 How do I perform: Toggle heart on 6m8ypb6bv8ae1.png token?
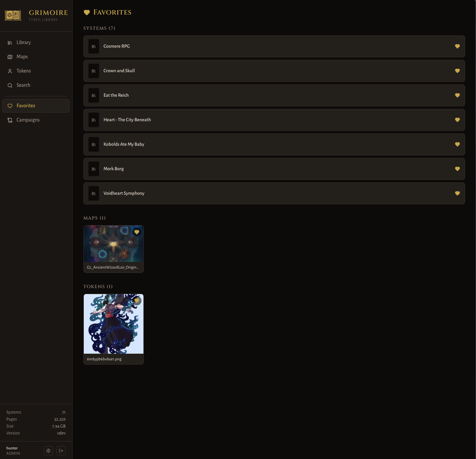point(137,301)
